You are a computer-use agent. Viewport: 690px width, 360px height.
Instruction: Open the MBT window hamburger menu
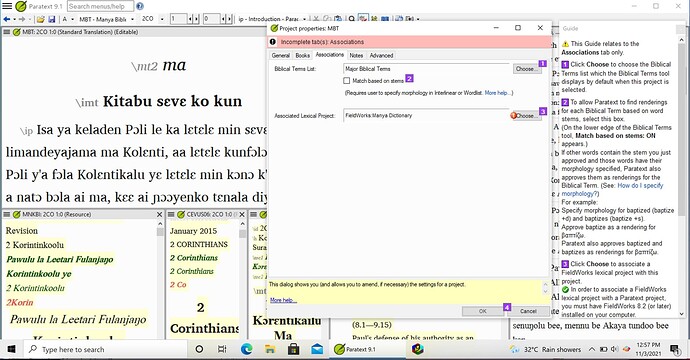7,32
